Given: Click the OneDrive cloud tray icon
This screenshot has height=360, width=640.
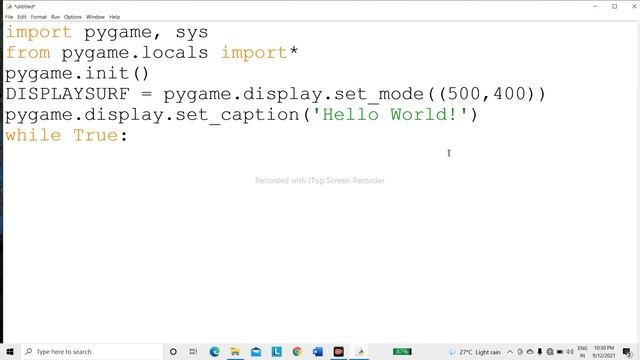Looking at the screenshot, I should pyautogui.click(x=530, y=352).
